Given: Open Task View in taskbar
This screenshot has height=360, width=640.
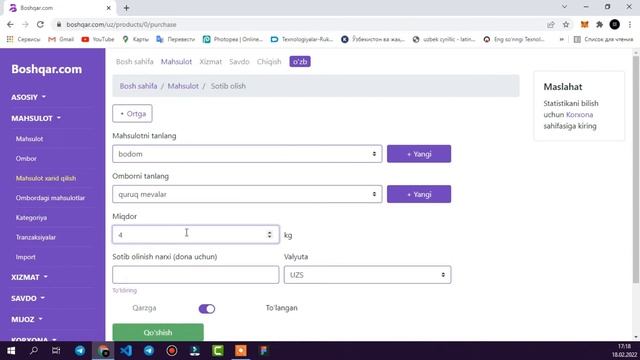Looking at the screenshot, I should [x=56, y=351].
